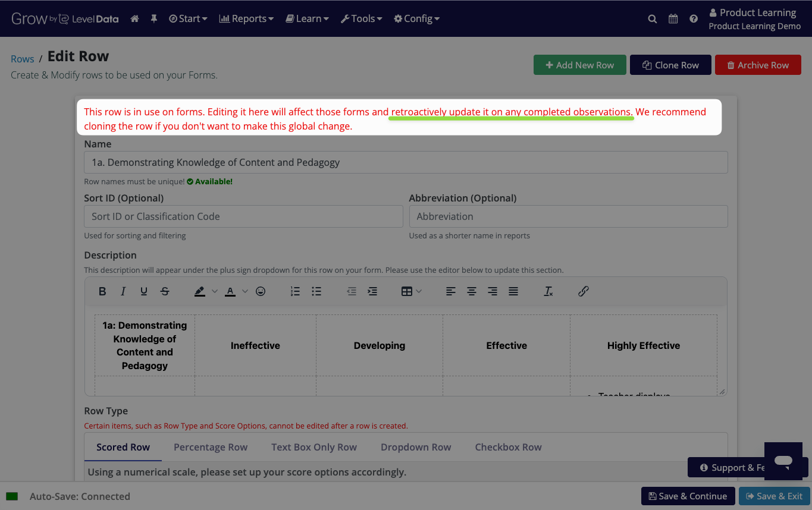Increase indent in editor
Image resolution: width=812 pixels, height=510 pixels.
372,291
